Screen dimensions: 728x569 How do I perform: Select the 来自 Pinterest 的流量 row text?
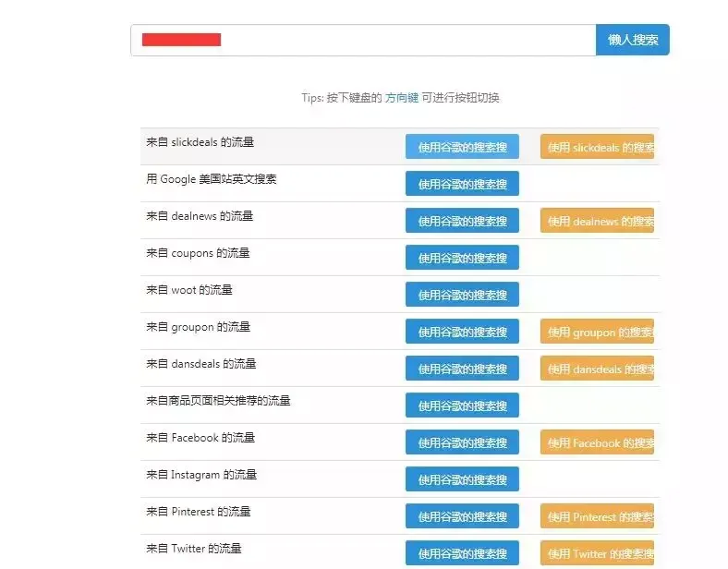pos(199,512)
